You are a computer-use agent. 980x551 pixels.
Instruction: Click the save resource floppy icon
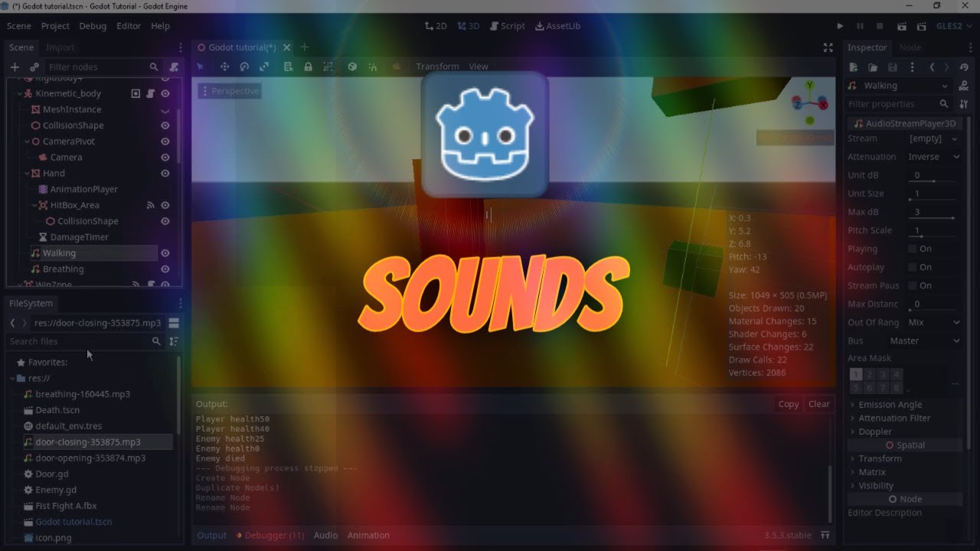[x=893, y=67]
